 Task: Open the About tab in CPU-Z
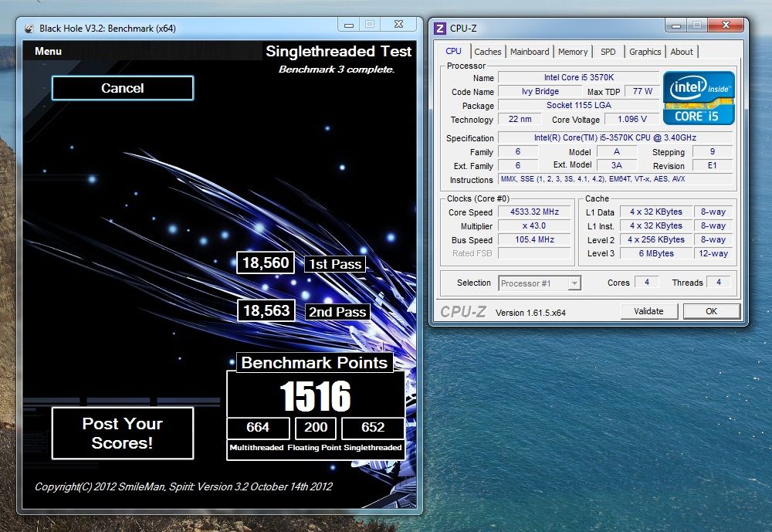pyautogui.click(x=682, y=52)
